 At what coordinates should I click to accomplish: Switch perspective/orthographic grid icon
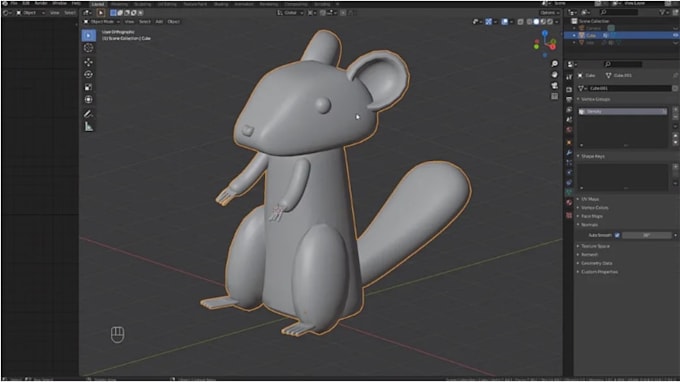(554, 96)
